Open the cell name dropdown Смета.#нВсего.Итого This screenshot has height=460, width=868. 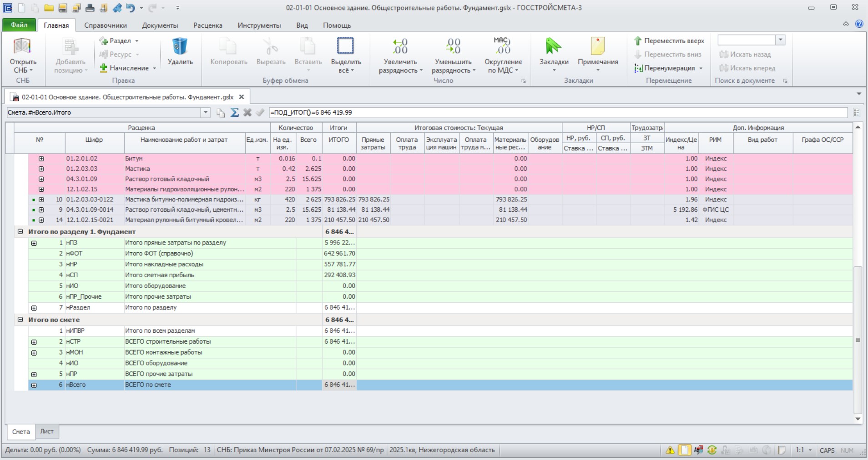point(205,112)
